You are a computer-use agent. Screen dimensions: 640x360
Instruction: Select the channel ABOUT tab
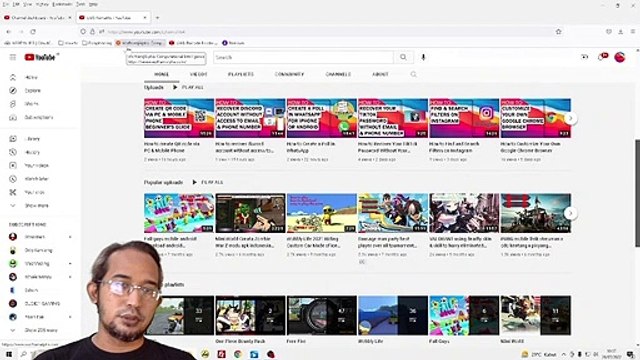380,75
